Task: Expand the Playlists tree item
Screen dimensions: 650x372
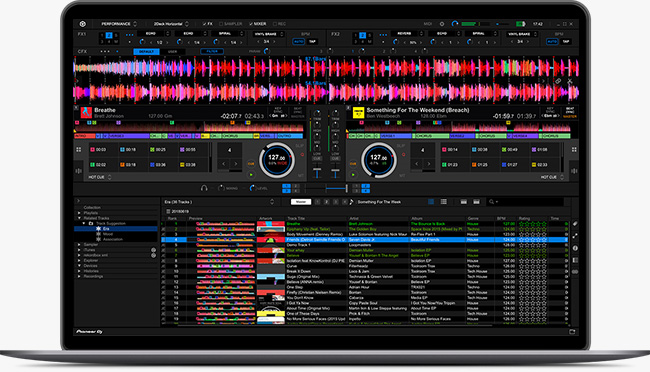Action: tap(79, 213)
